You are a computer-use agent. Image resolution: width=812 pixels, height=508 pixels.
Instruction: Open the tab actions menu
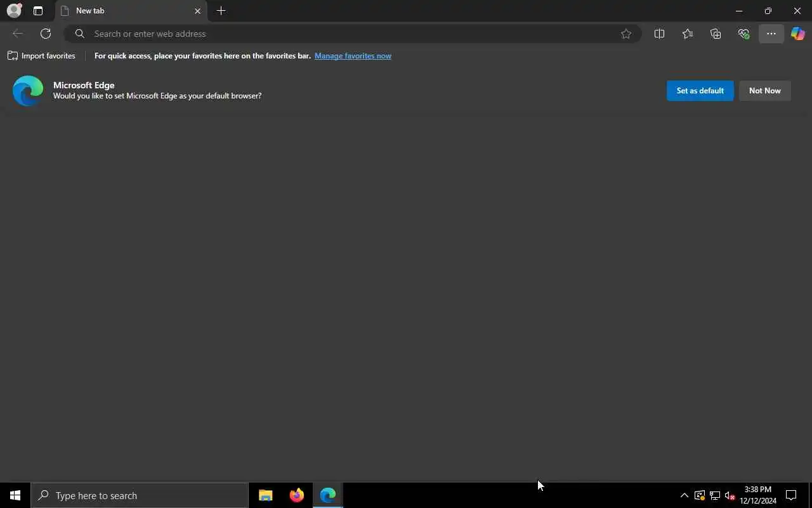[x=38, y=11]
